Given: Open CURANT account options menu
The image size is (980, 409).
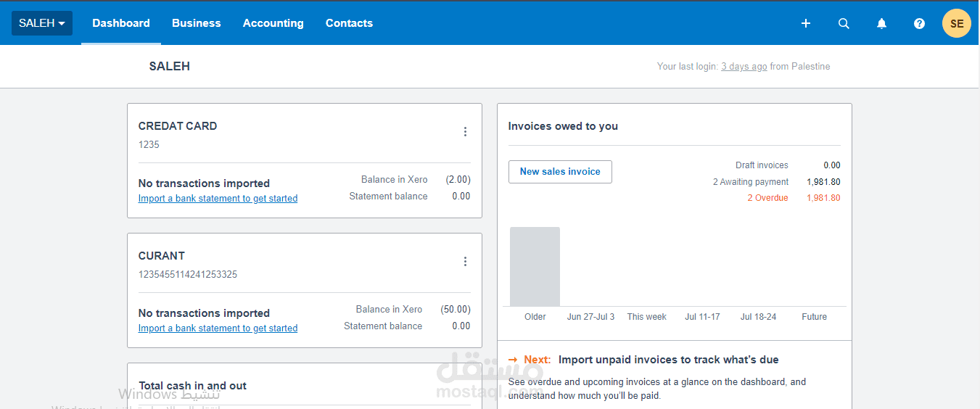Looking at the screenshot, I should click(x=465, y=262).
